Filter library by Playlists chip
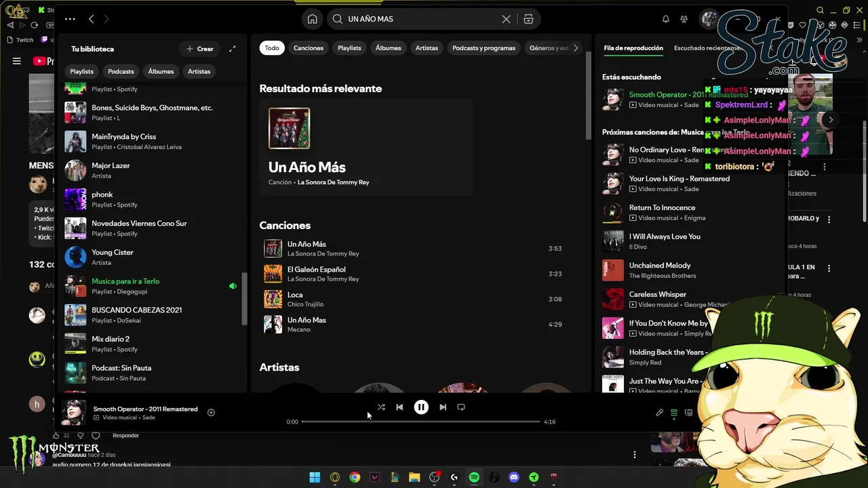Viewport: 868px width, 488px height. pos(82,71)
